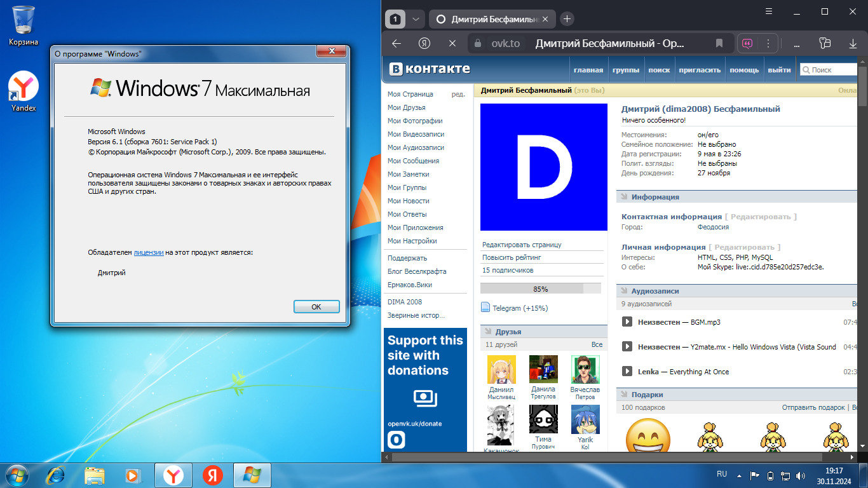Play the BGM.mp3 audio track
Viewport: 868px width, 488px height.
pyautogui.click(x=627, y=322)
